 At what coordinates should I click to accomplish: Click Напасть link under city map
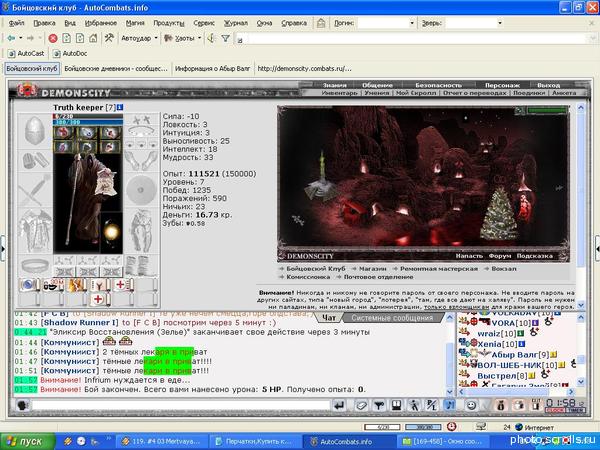tap(469, 256)
